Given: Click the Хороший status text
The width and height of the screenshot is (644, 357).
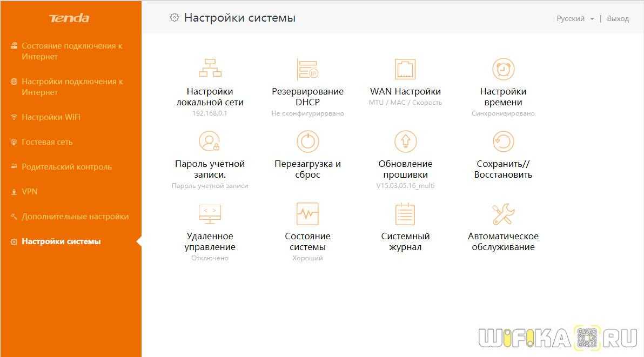Looking at the screenshot, I should 307,258.
